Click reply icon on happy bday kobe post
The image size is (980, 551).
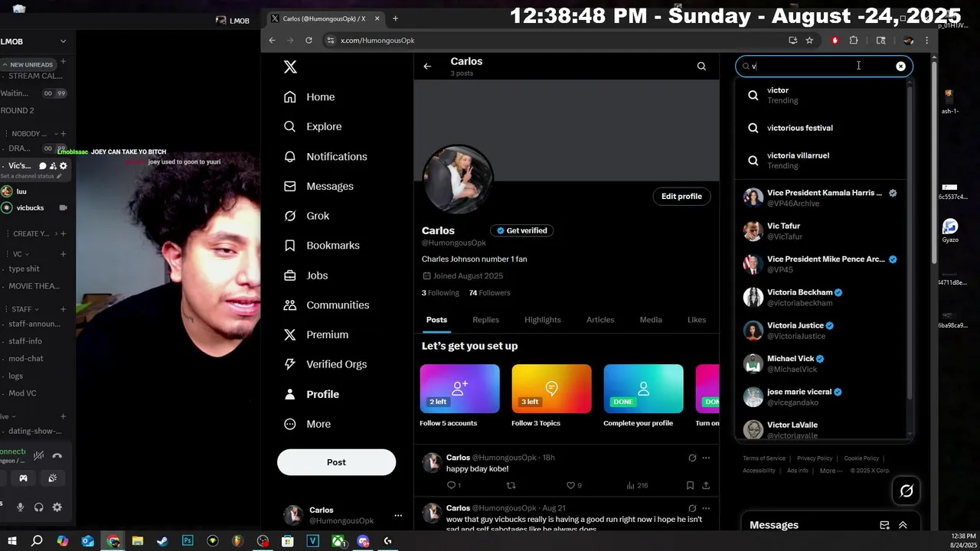coord(452,485)
